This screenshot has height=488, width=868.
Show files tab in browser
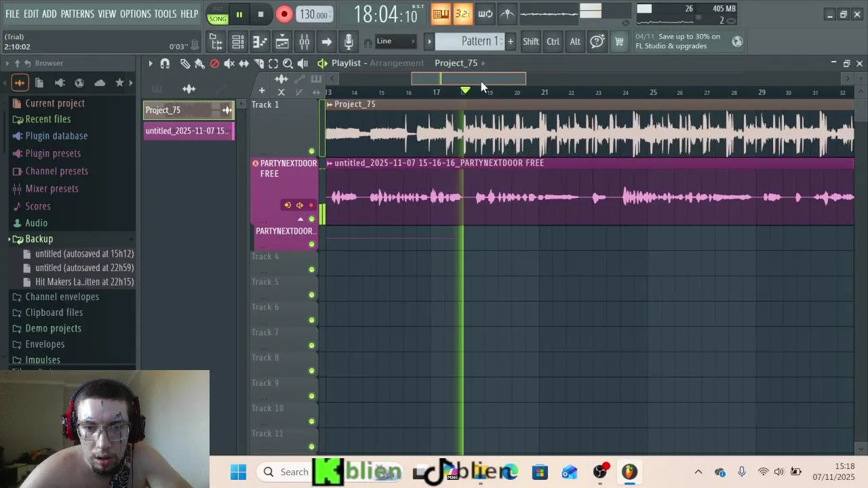click(39, 83)
